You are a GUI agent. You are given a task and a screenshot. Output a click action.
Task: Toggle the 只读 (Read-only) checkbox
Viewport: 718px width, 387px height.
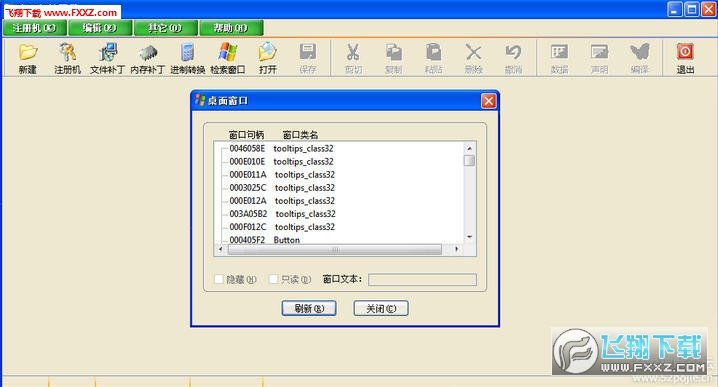(x=273, y=279)
